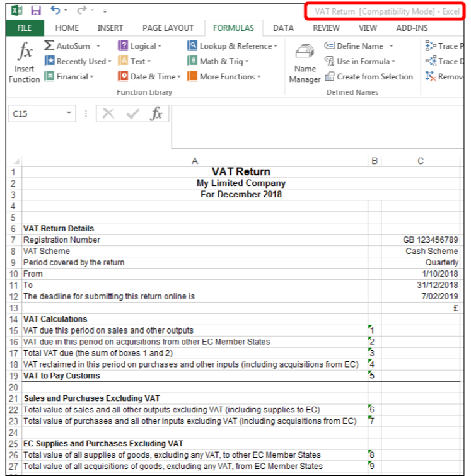The width and height of the screenshot is (471, 476).
Task: Click the AutoSum sigma icon
Action: point(49,45)
